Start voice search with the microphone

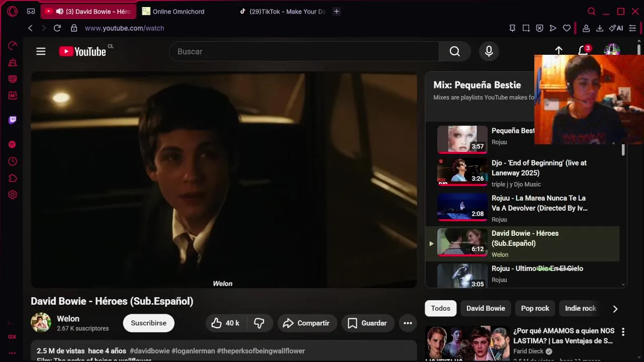tap(489, 51)
